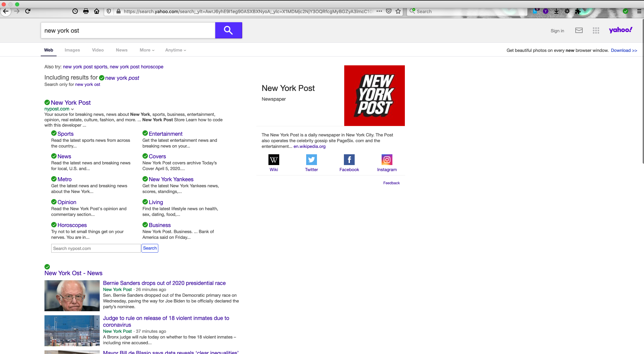
Task: Open the New York Post main result
Action: coord(71,103)
